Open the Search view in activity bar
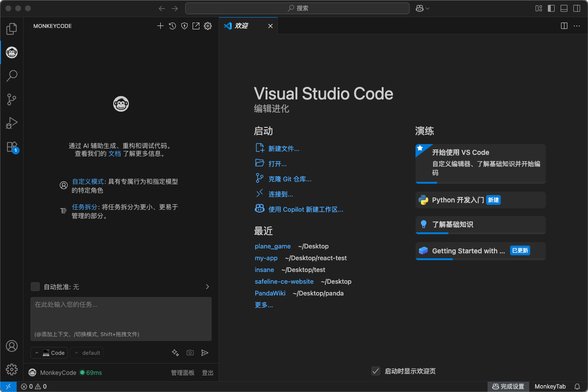Image resolution: width=588 pixels, height=392 pixels. 12,76
